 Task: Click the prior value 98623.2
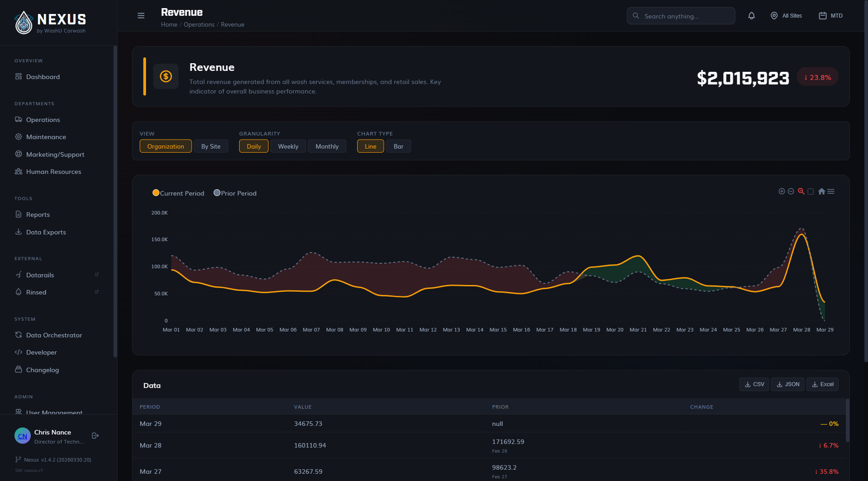504,467
